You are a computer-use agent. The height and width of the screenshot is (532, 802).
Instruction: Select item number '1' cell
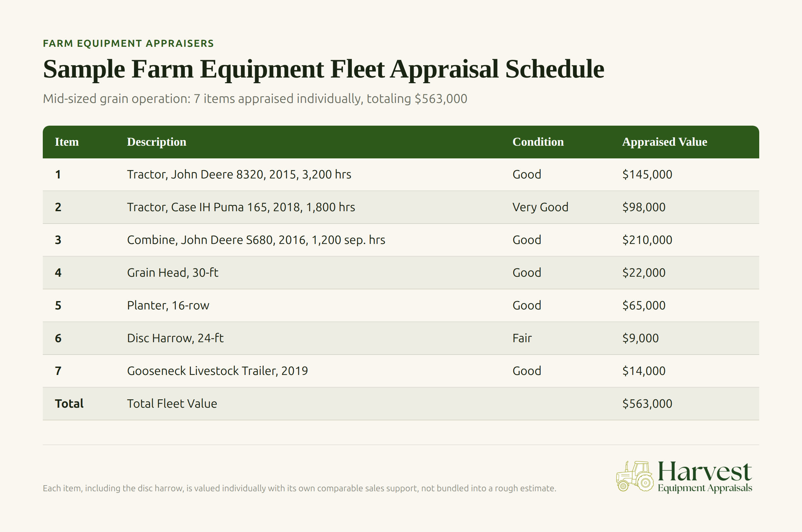(x=58, y=174)
